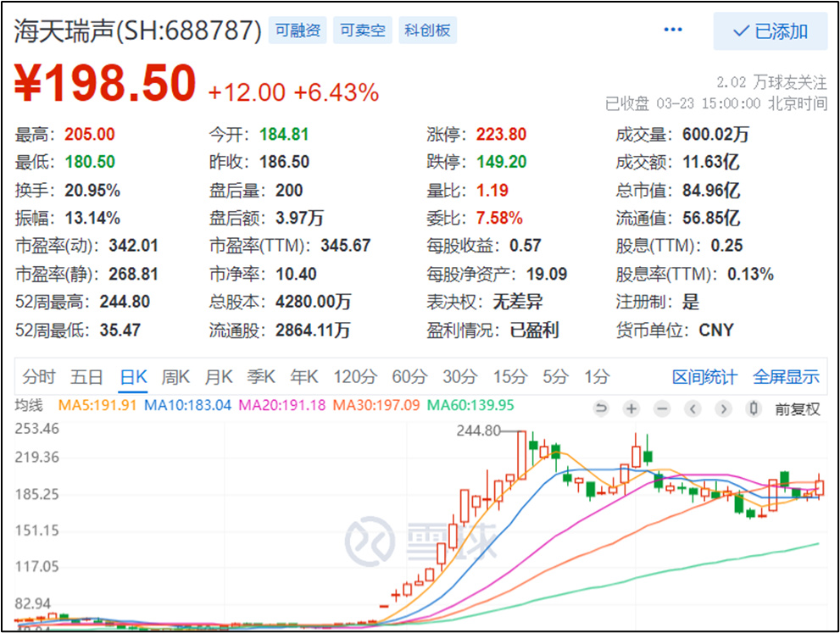Pan the chart right with the right chevron
This screenshot has width=840, height=633.
pos(723,408)
